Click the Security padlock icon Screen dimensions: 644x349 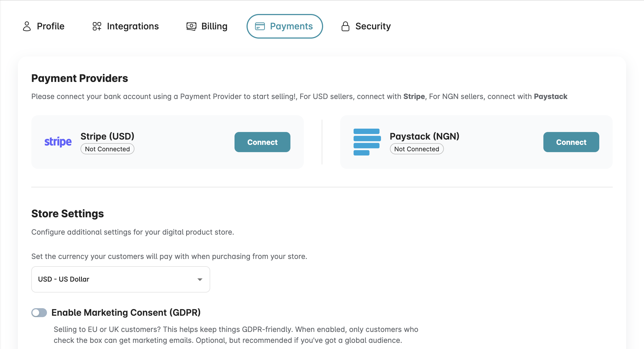coord(345,26)
